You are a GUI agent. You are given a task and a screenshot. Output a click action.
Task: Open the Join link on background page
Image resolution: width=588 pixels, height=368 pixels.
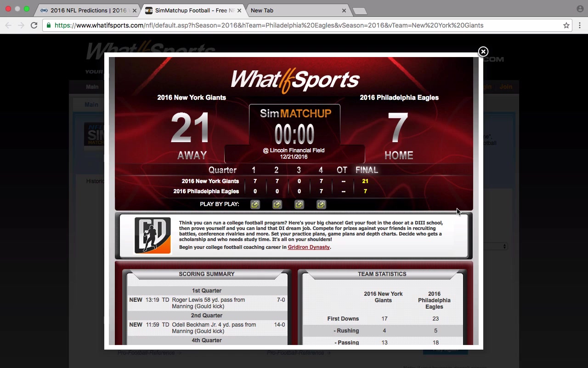coord(506,86)
